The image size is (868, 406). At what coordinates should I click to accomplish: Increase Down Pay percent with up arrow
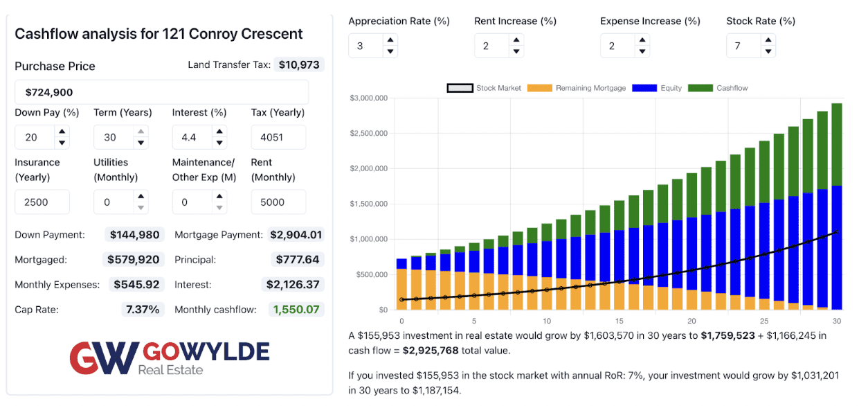[x=62, y=132]
